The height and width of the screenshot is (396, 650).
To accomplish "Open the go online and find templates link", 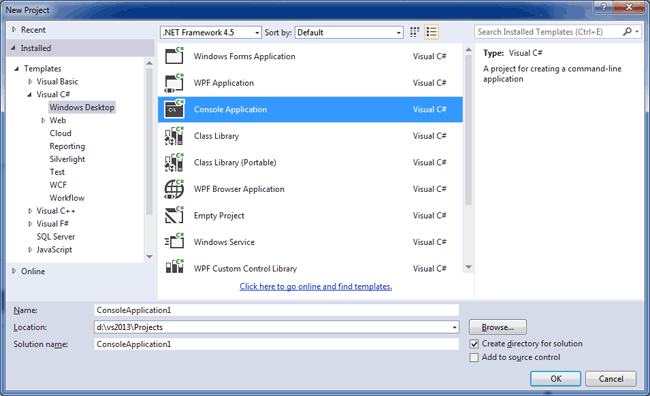I will (x=315, y=287).
